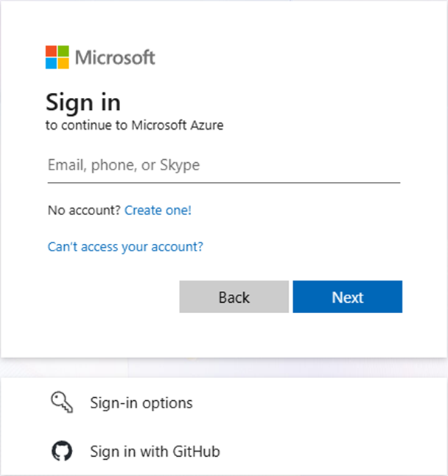Viewport: 448px width, 476px height.
Task: Open the Sign-in options text
Action: [x=141, y=403]
